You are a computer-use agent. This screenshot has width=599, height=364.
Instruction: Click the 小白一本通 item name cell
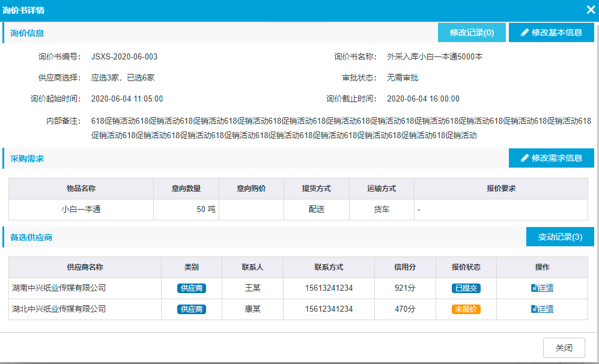81,210
